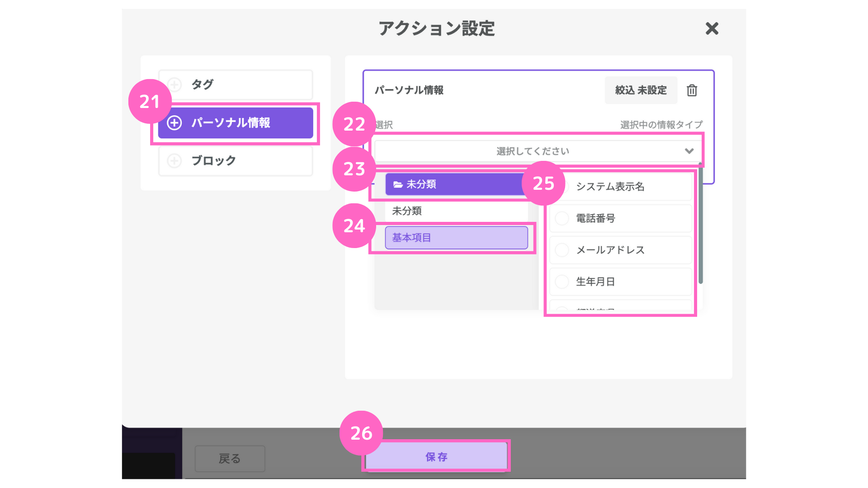868x488 pixels.
Task: Select the 生年月日 radio button
Action: point(562,282)
